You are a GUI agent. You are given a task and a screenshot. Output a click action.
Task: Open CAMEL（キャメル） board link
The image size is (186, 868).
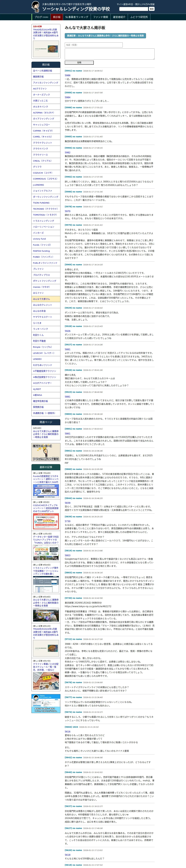coord(46,137)
